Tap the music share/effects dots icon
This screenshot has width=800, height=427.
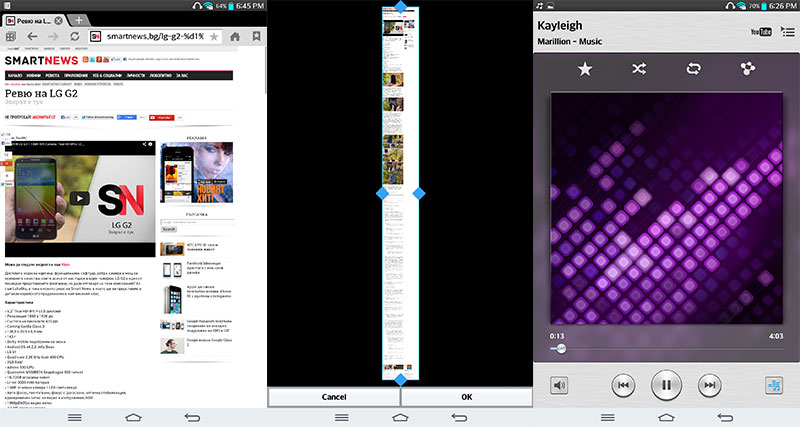(746, 69)
